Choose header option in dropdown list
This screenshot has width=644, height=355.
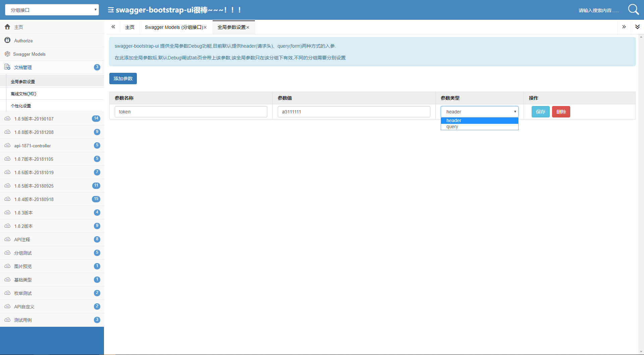pos(480,120)
